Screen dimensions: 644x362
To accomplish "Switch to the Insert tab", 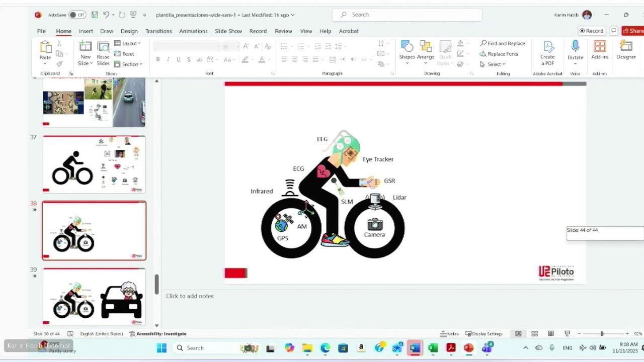I will (x=86, y=31).
